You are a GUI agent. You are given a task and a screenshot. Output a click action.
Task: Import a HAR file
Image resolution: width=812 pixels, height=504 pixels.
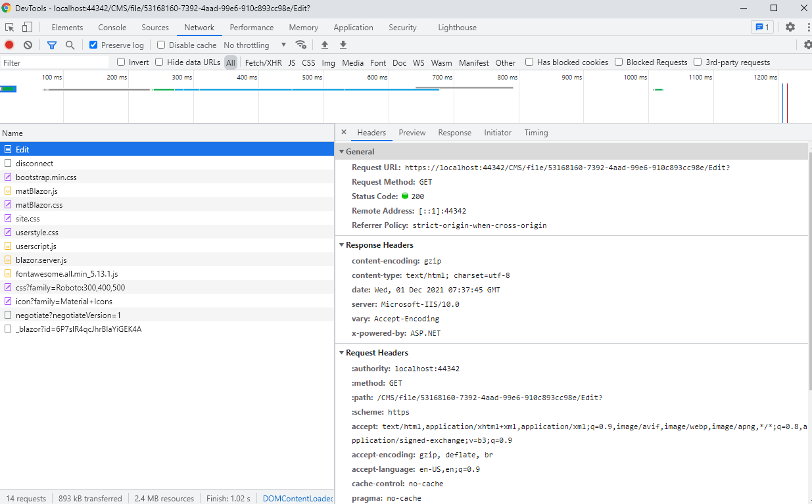325,45
